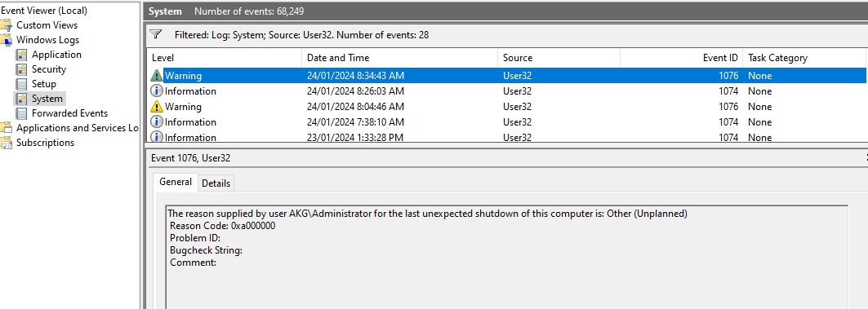The image size is (868, 309).
Task: Click the Forwarded Events log icon
Action: pyautogui.click(x=21, y=113)
